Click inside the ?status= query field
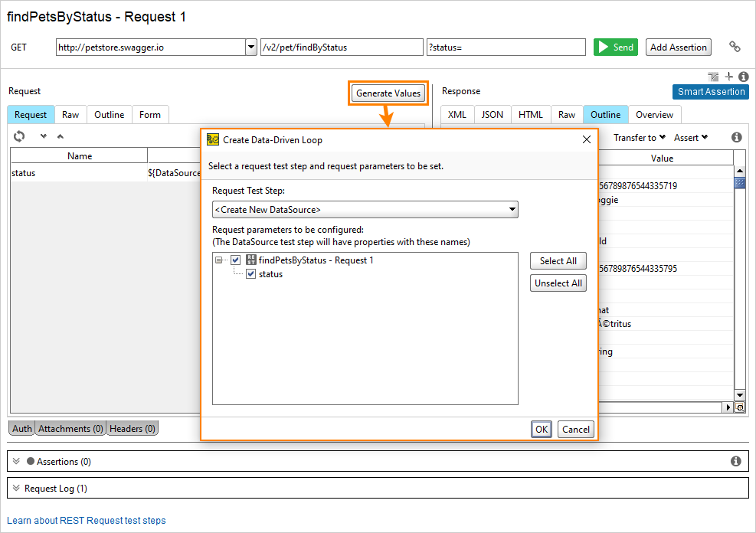This screenshot has width=756, height=533. [x=506, y=47]
